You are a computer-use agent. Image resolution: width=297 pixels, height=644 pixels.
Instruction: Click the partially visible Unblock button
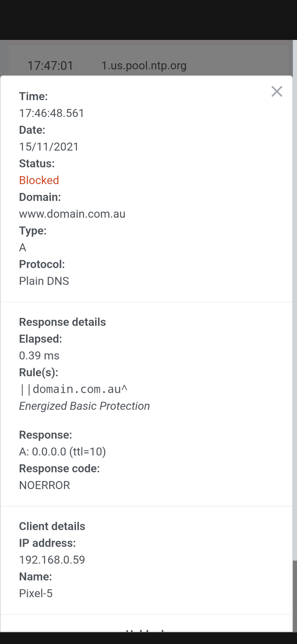coord(144,630)
